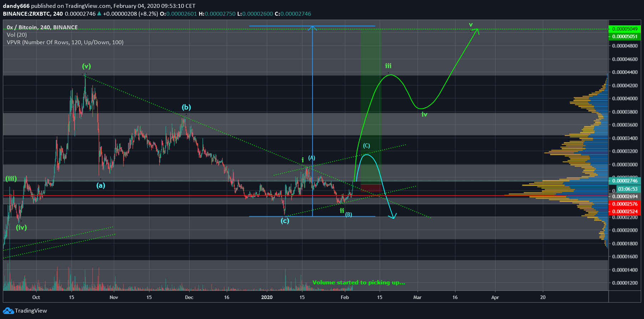Click the current price label 0.00002746
This screenshot has width=644, height=319.
624,181
